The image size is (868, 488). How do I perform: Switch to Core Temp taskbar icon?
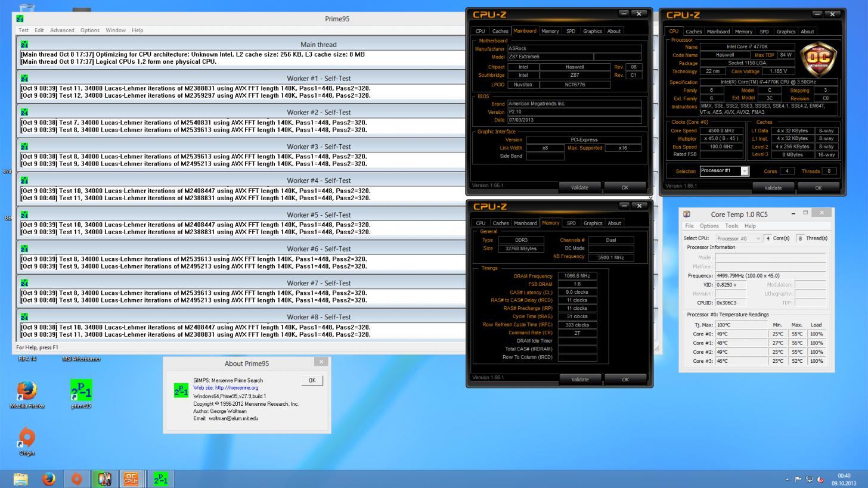click(104, 478)
